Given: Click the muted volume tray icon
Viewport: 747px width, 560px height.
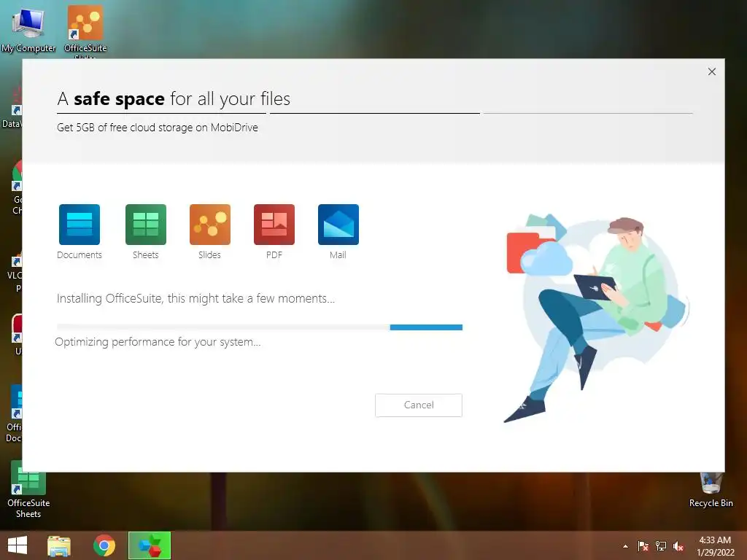Looking at the screenshot, I should 678,546.
